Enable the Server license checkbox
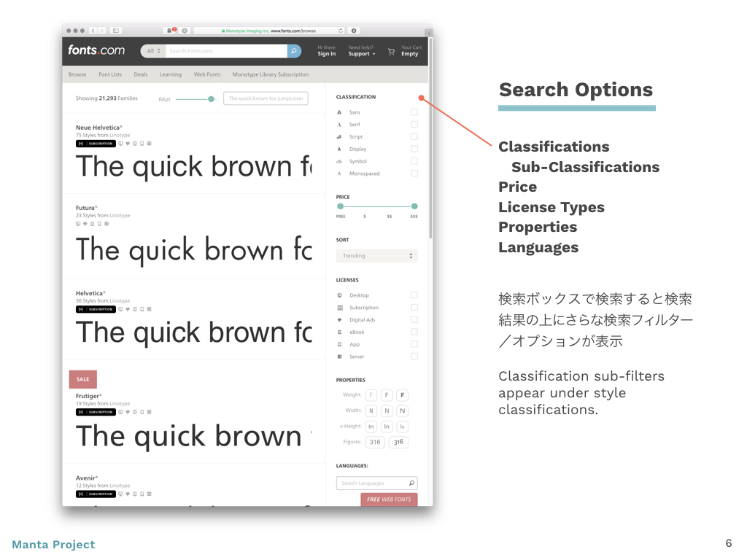Image resolution: width=747 pixels, height=560 pixels. (x=414, y=356)
